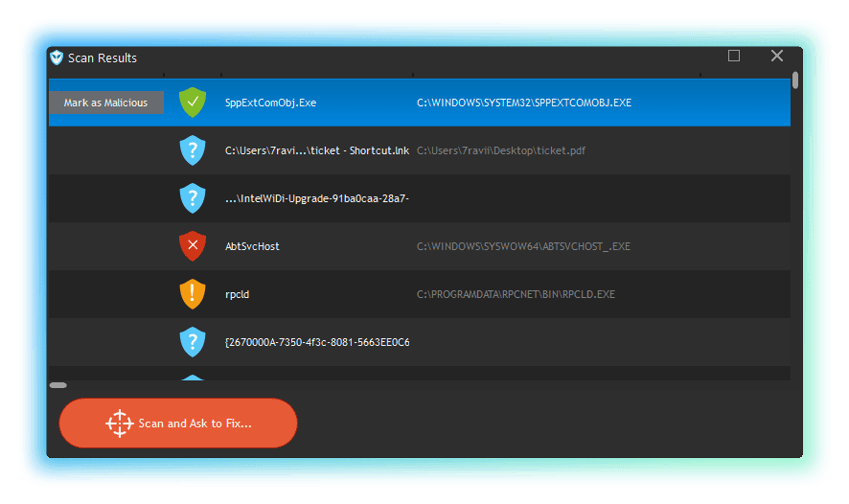This screenshot has width=849, height=504.
Task: Click the blue question shield for ticket shortcut
Action: (193, 150)
